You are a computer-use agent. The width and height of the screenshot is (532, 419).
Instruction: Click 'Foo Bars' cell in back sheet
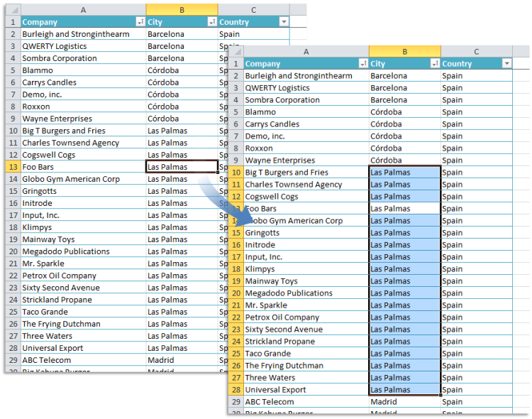(83, 167)
